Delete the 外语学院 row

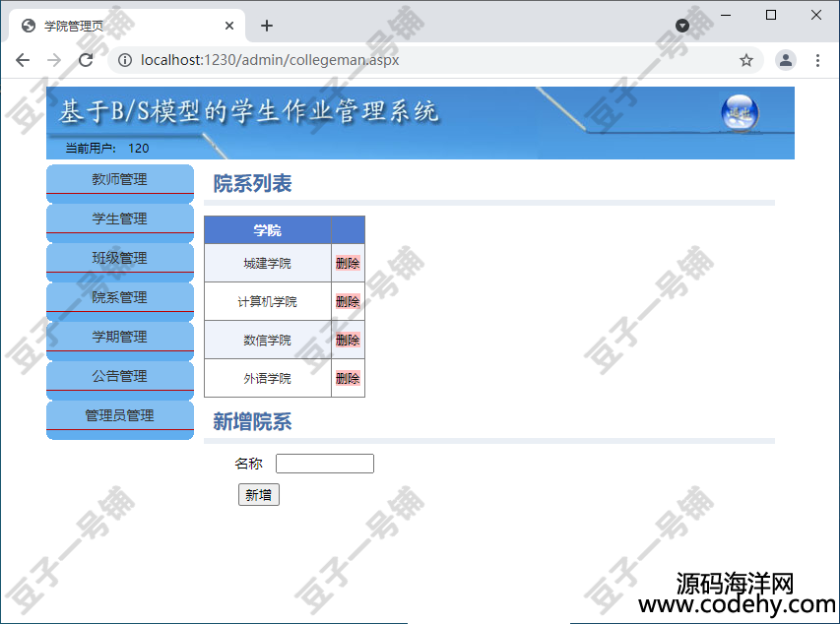348,378
